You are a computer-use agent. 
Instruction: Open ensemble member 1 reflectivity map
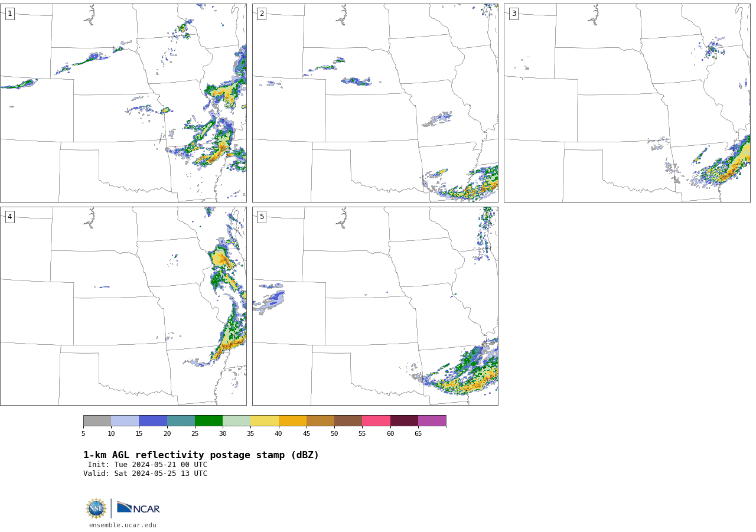coord(123,103)
